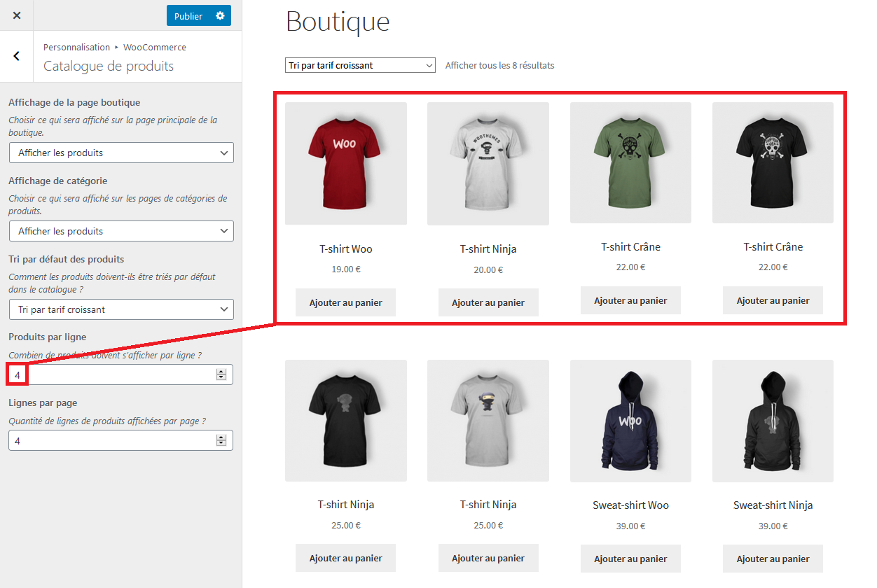Image resolution: width=877 pixels, height=588 pixels.
Task: Add T-shirt Woo to cart
Action: [346, 302]
